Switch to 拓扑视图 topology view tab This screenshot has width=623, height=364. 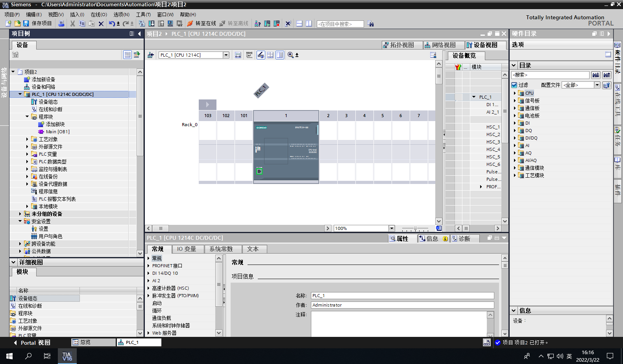click(402, 45)
